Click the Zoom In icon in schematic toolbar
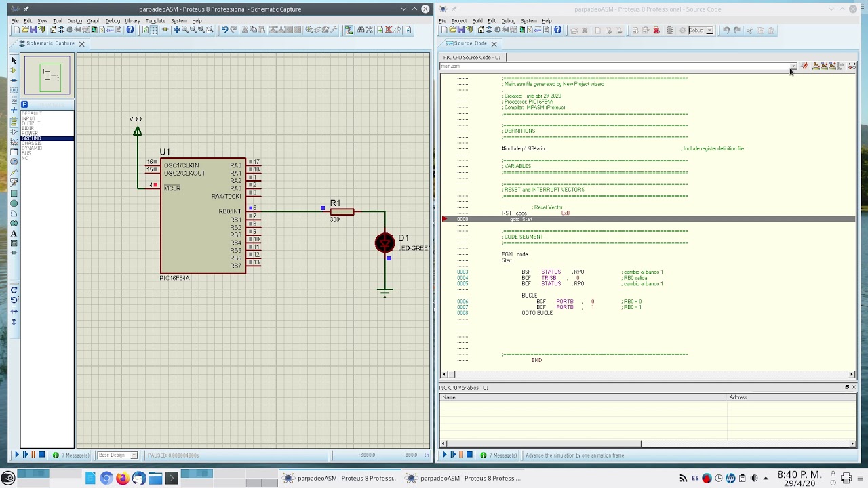The image size is (868, 488). click(185, 30)
